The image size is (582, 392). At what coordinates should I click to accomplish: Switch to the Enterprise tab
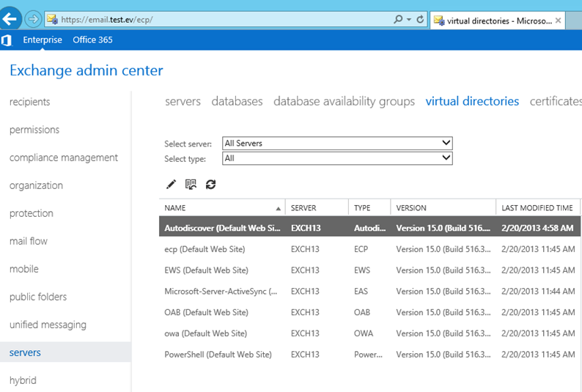point(43,40)
